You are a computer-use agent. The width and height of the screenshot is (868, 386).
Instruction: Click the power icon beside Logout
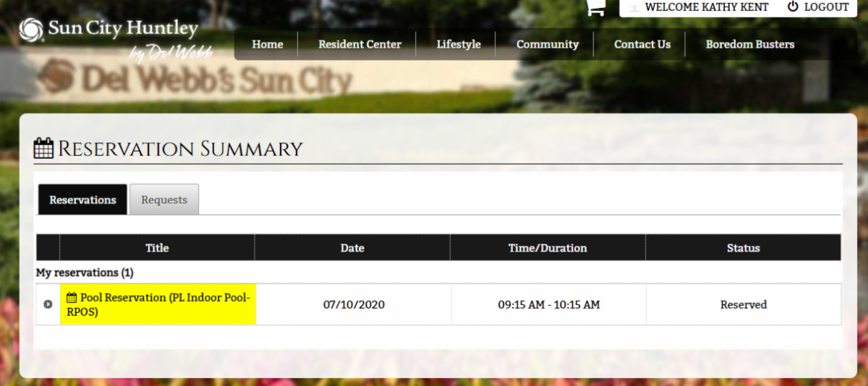[x=793, y=7]
